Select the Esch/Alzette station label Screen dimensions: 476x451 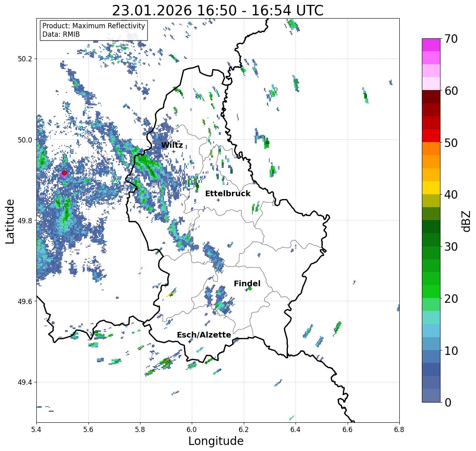click(204, 335)
